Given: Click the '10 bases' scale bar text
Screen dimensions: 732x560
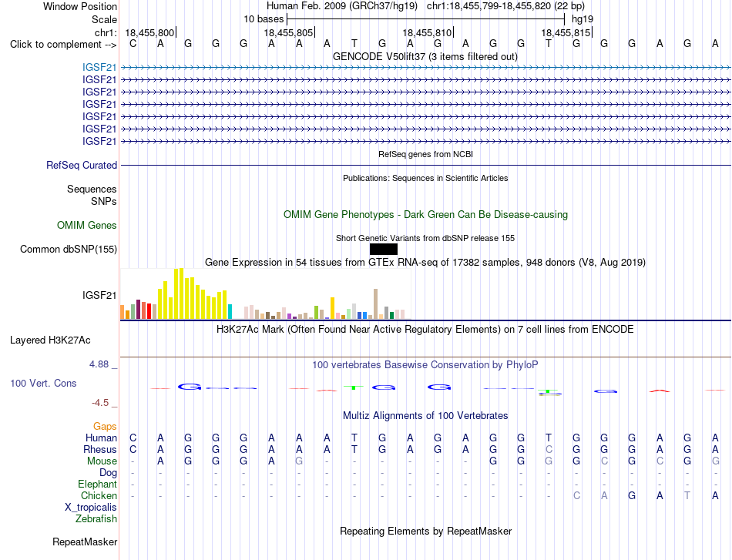Looking at the screenshot, I should click(x=264, y=19).
